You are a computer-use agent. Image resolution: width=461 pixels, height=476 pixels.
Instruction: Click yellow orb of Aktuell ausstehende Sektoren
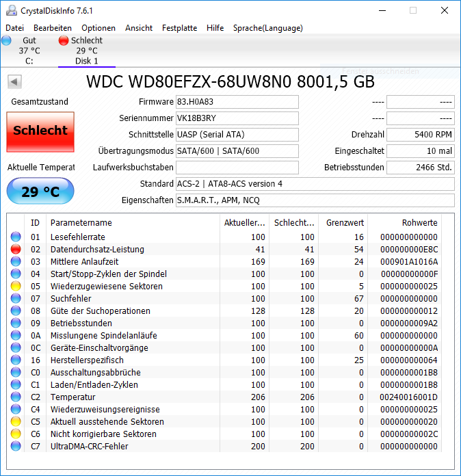pyautogui.click(x=16, y=421)
